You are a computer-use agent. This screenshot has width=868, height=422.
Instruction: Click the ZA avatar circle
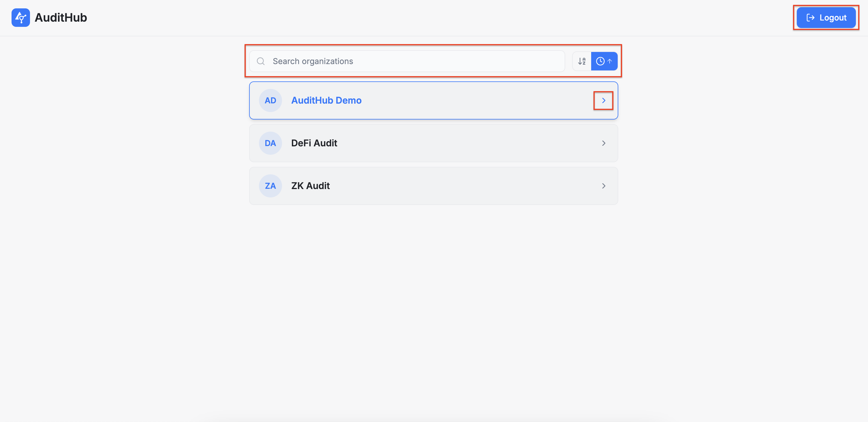270,186
